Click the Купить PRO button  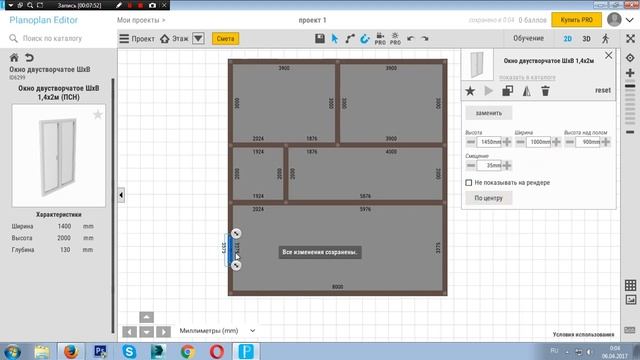pyautogui.click(x=576, y=20)
